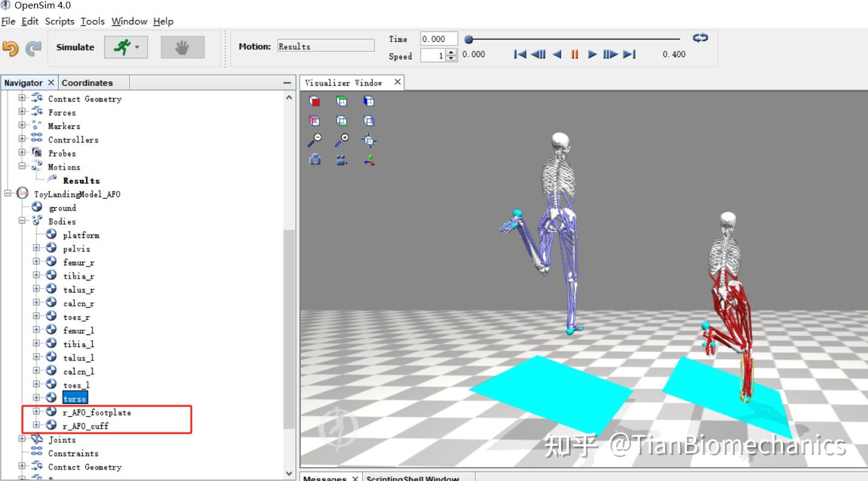Click the green running man Simulate icon

coord(122,47)
